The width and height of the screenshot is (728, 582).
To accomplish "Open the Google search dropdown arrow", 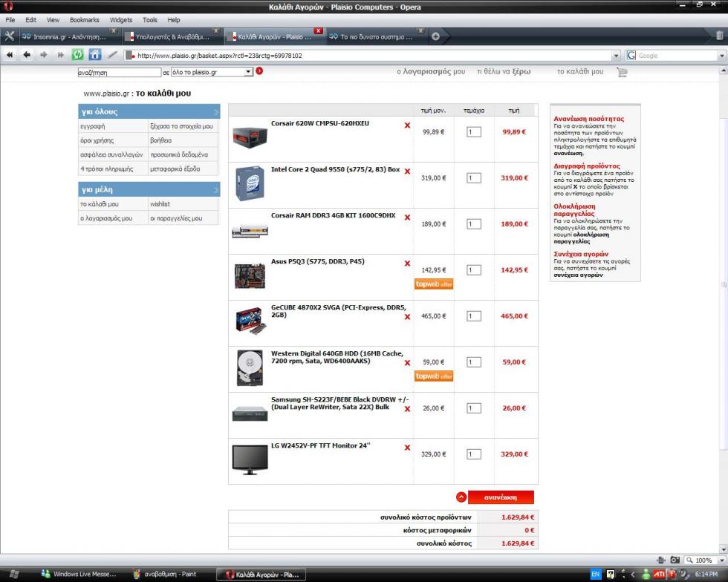I will [x=721, y=56].
